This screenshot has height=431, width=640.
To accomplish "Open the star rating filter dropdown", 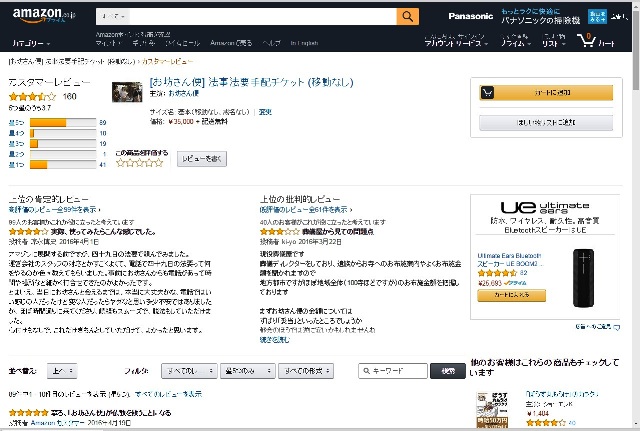I will coord(248,371).
